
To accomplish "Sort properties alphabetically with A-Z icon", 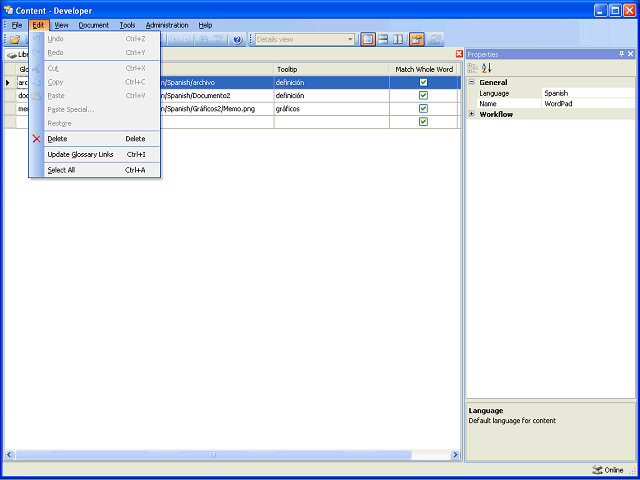I will pyautogui.click(x=487, y=68).
